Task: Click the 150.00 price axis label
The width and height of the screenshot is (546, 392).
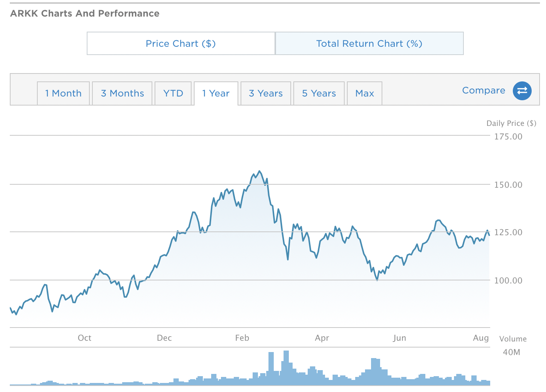Action: coord(508,185)
